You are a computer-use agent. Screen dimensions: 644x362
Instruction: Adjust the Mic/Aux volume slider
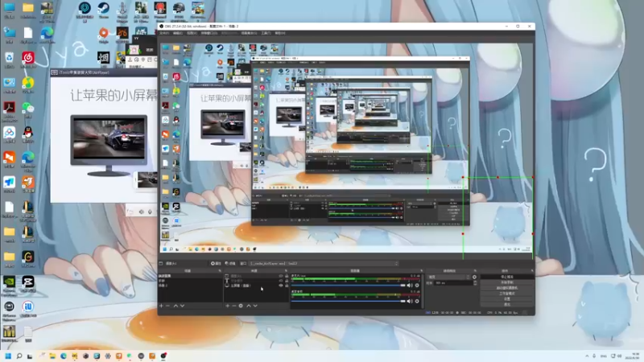click(x=349, y=285)
